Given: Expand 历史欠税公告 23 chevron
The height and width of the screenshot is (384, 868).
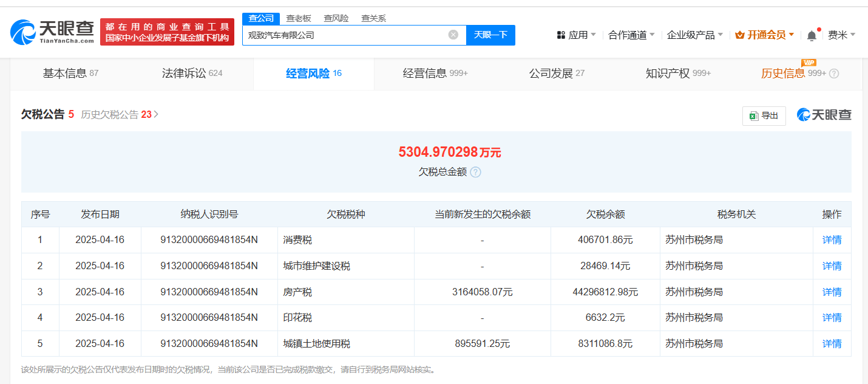Looking at the screenshot, I should (156, 114).
